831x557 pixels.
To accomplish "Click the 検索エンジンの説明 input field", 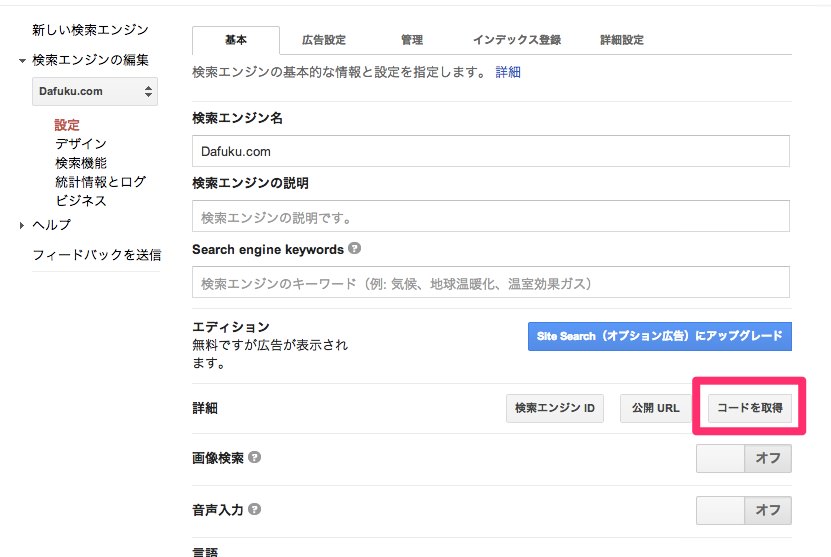I will click(491, 216).
